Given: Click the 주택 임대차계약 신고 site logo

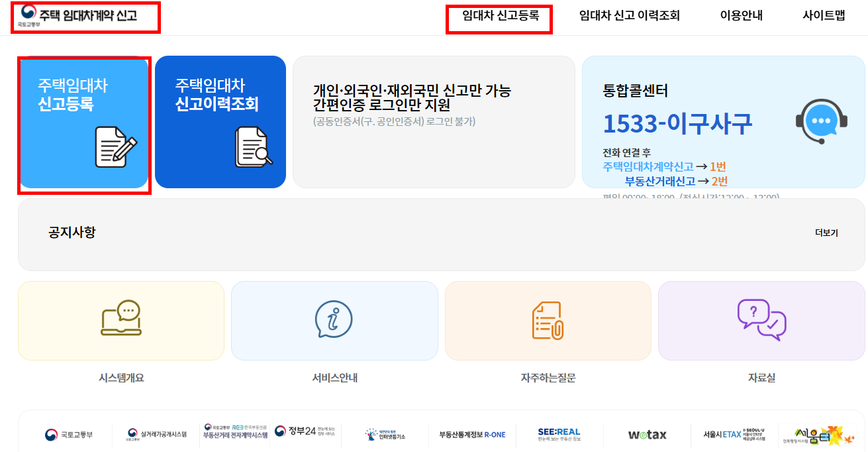Looking at the screenshot, I should tap(78, 15).
